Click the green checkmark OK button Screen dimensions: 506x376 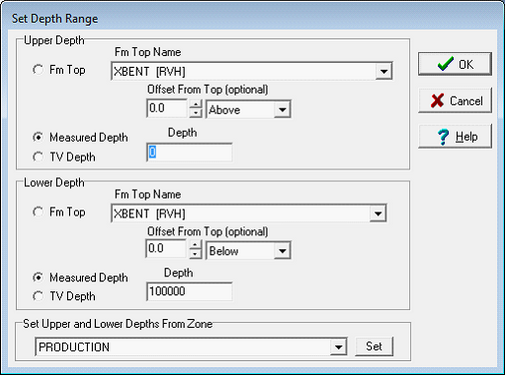455,64
